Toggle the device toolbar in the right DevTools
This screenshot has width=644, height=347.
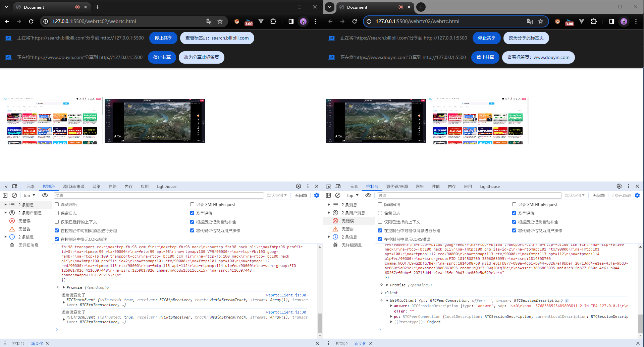[x=338, y=187]
